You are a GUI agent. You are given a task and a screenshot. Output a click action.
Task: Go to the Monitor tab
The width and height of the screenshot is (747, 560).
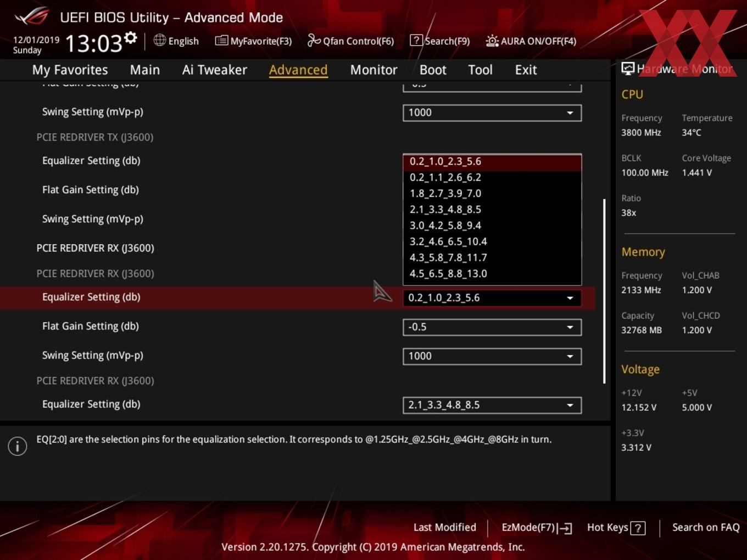374,70
